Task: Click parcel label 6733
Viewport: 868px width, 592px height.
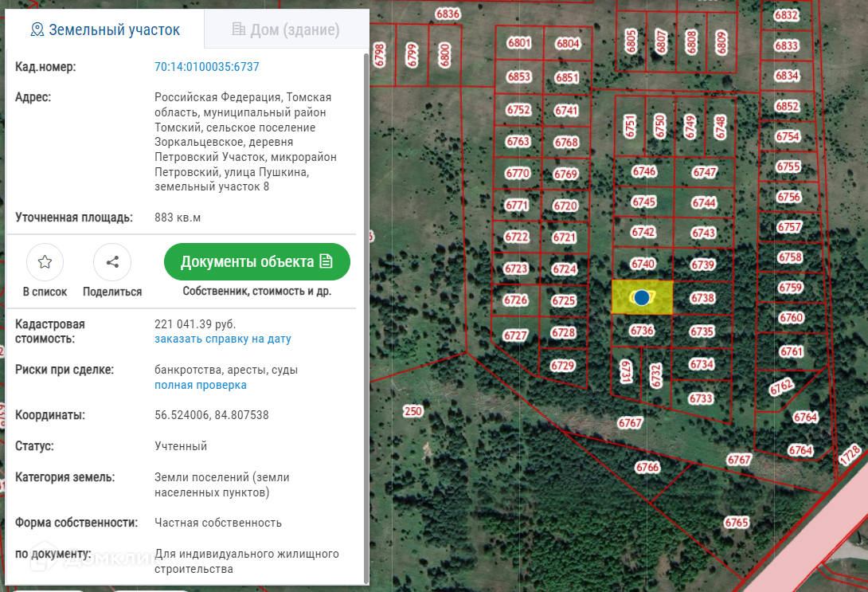Action: [700, 398]
